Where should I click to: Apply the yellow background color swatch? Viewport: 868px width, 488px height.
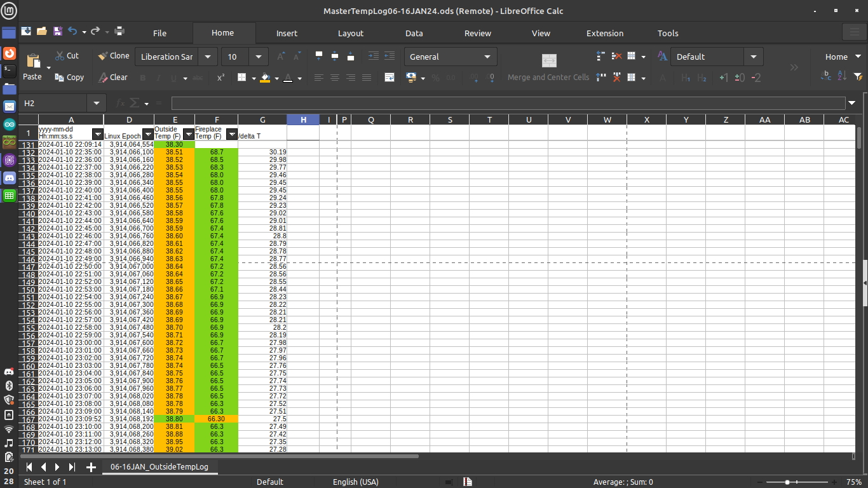(266, 78)
